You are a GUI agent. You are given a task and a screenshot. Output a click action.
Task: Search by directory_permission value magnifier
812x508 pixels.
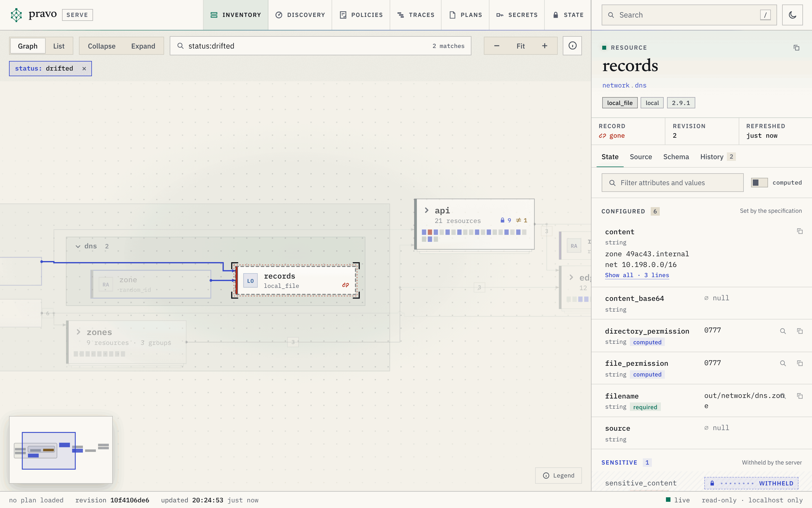(x=783, y=331)
